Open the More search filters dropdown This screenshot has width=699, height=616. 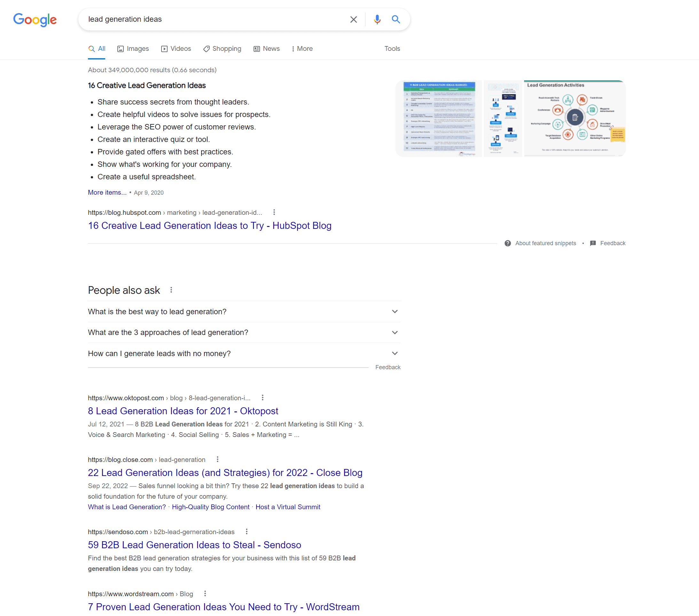(302, 49)
